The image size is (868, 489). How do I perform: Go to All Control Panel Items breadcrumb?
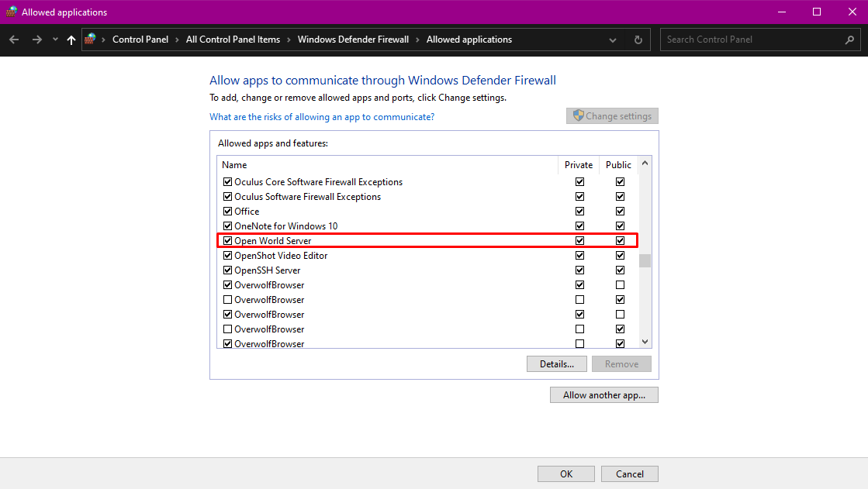(233, 40)
